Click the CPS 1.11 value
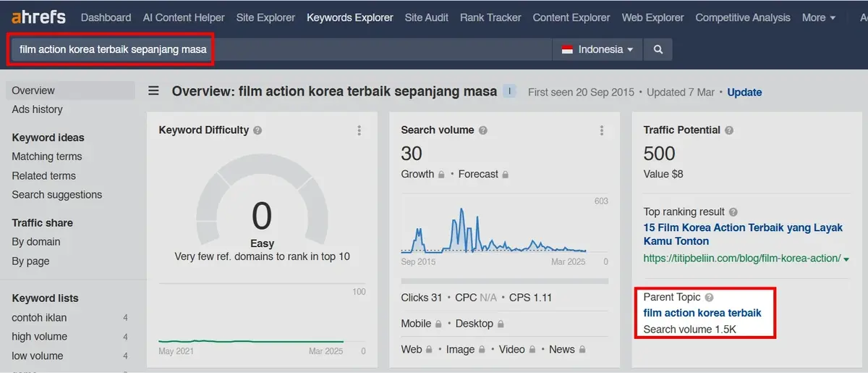868x373 pixels. [530, 298]
